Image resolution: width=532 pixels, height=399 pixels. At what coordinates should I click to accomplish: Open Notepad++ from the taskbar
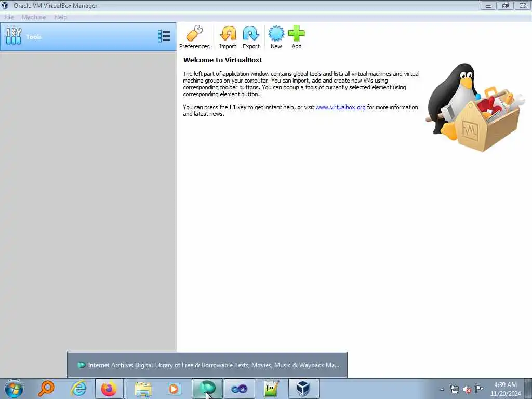(271, 389)
